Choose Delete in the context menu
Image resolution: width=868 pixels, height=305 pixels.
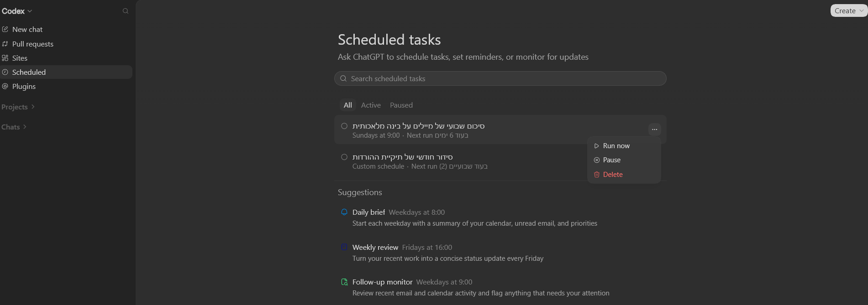(x=624, y=175)
